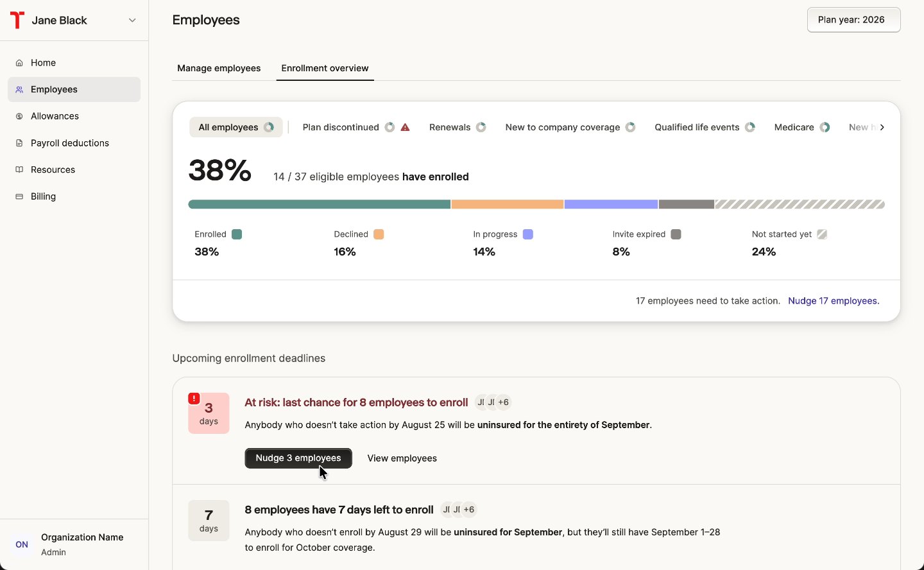Click the green Enrolled legend swatch
924x570 pixels.
point(237,234)
